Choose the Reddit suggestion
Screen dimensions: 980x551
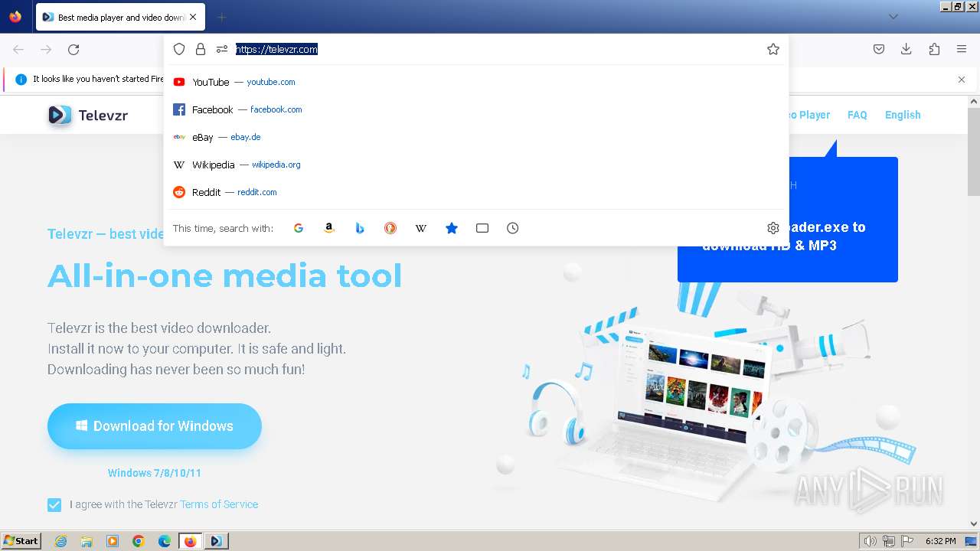476,192
